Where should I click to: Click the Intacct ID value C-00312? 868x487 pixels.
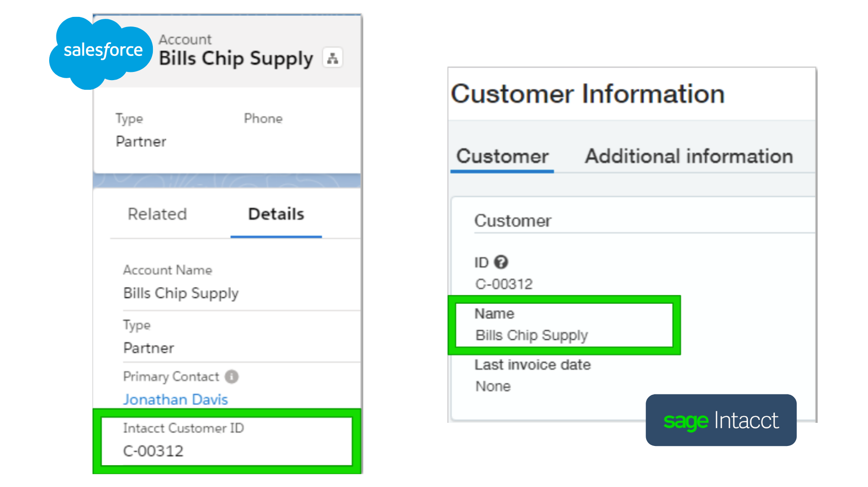[x=504, y=284]
